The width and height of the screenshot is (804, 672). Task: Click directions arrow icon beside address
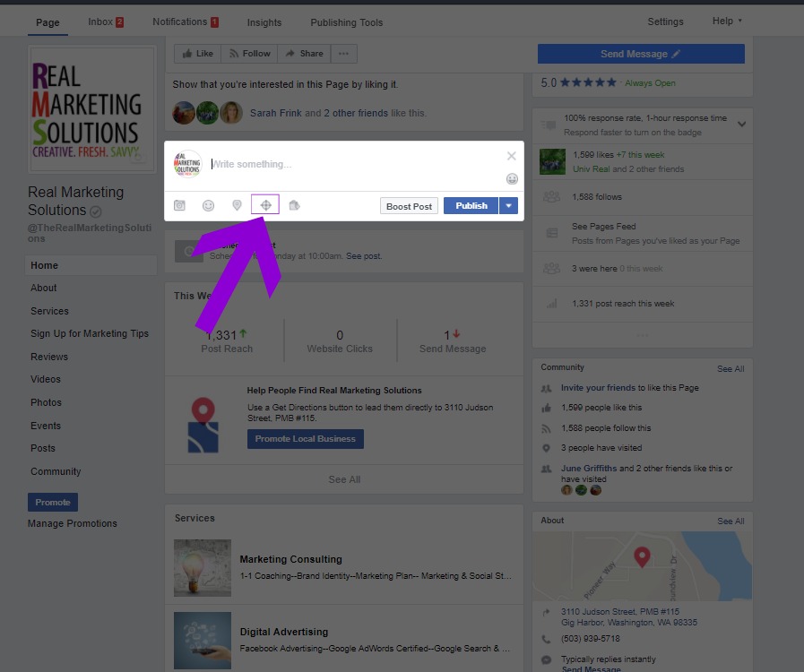tap(547, 612)
